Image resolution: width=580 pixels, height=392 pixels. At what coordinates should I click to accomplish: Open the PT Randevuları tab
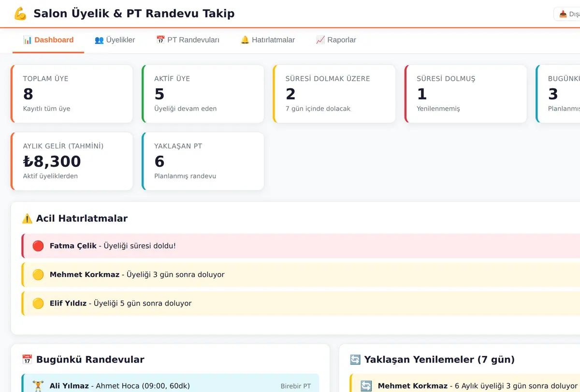pos(188,40)
